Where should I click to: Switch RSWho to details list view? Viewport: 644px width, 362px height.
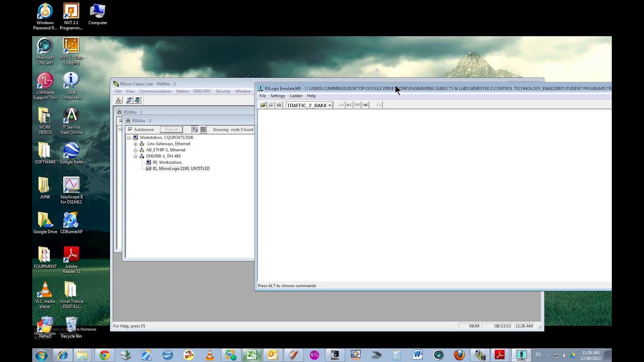tap(203, 130)
